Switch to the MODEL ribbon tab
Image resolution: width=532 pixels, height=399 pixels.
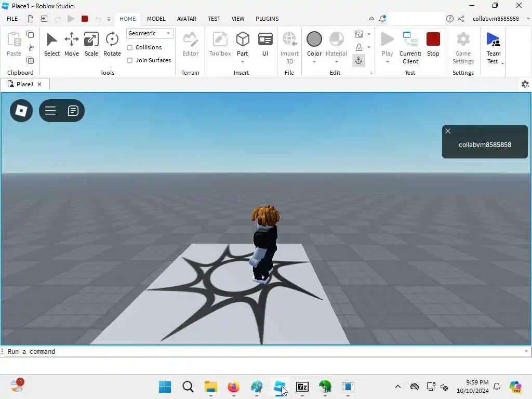(156, 19)
